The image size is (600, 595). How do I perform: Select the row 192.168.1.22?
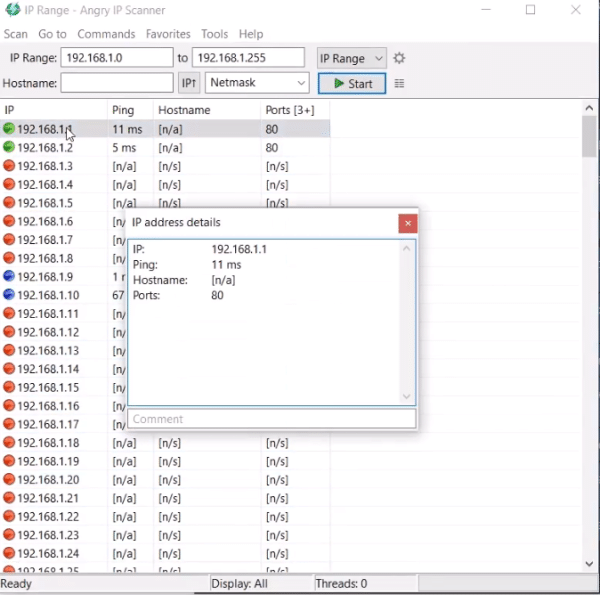(x=165, y=516)
